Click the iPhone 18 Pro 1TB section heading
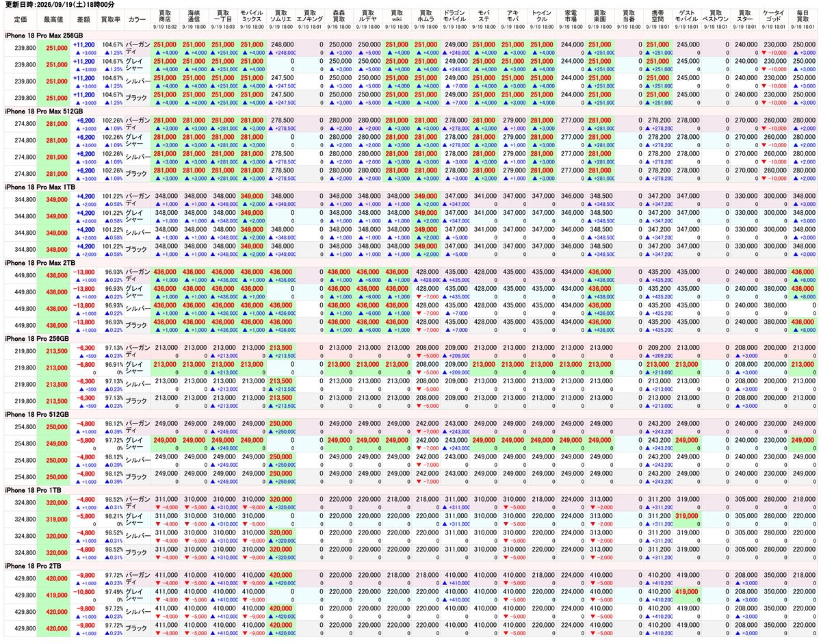The image size is (821, 644). tap(34, 491)
